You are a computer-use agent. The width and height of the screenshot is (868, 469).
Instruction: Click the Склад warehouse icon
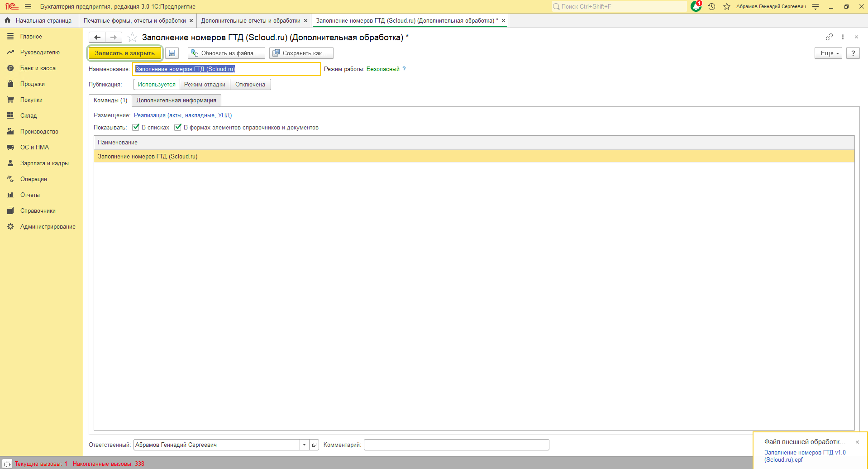[10, 115]
